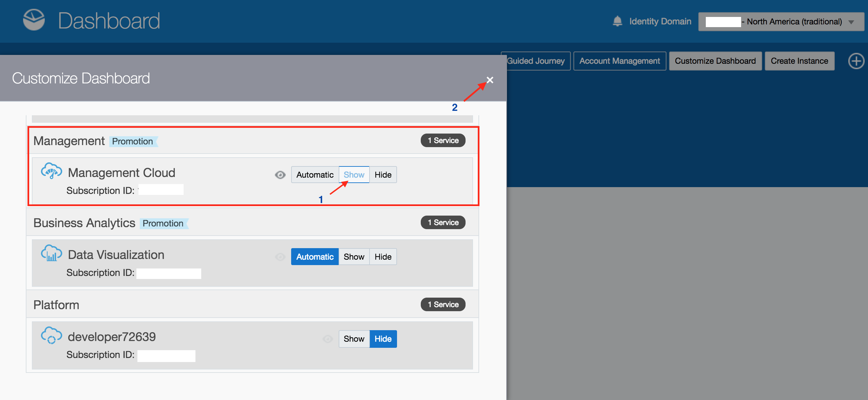Open the notifications bell icon
Viewport: 868px width, 400px height.
click(617, 21)
